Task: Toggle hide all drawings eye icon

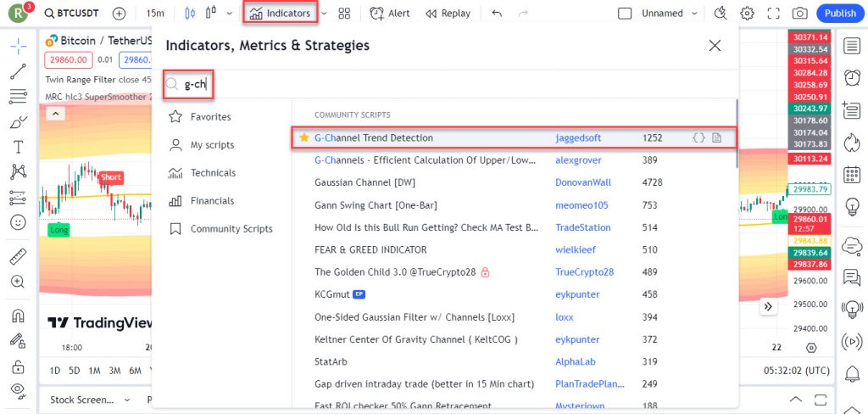Action: (x=19, y=390)
